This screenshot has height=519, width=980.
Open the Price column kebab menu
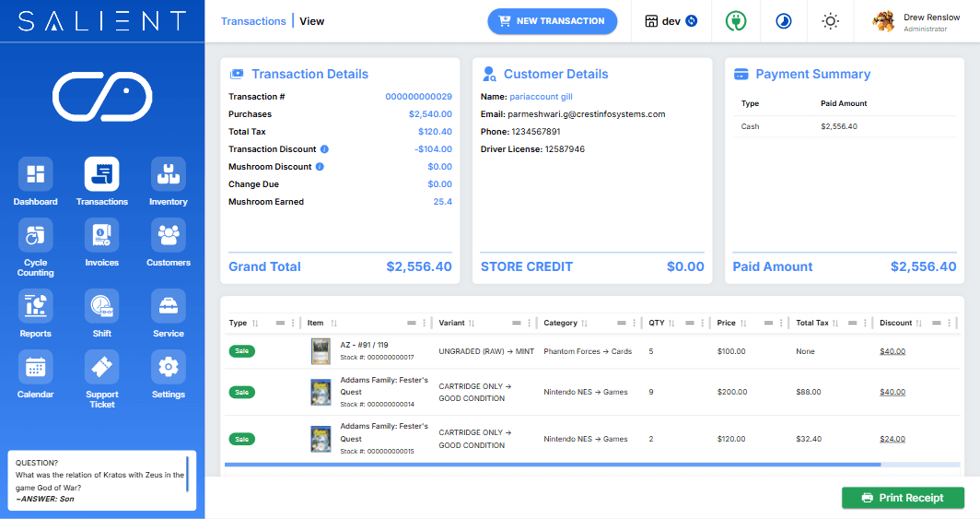click(781, 324)
